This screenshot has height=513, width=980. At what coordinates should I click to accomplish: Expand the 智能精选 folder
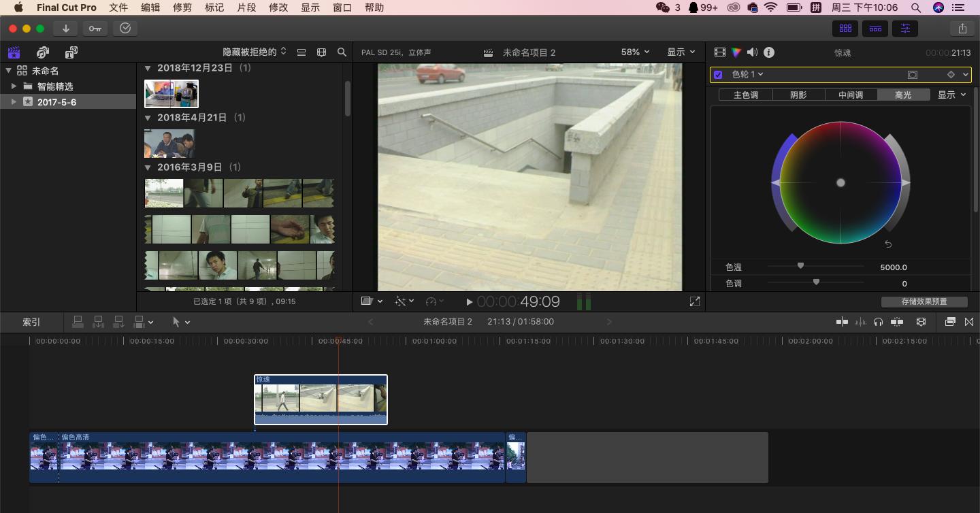click(x=14, y=86)
